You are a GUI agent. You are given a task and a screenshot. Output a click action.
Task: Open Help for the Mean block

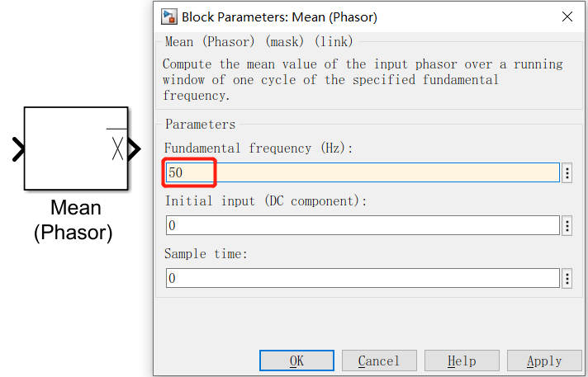tap(462, 361)
